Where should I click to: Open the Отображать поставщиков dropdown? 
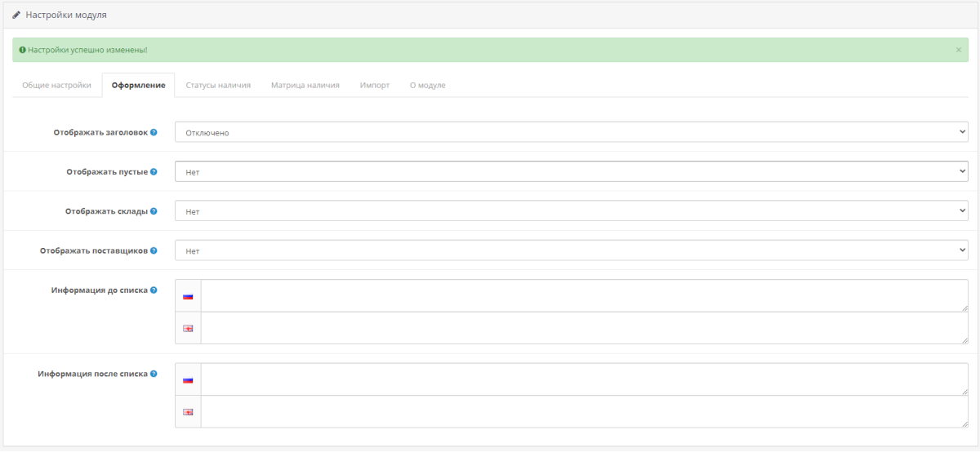[x=572, y=250]
